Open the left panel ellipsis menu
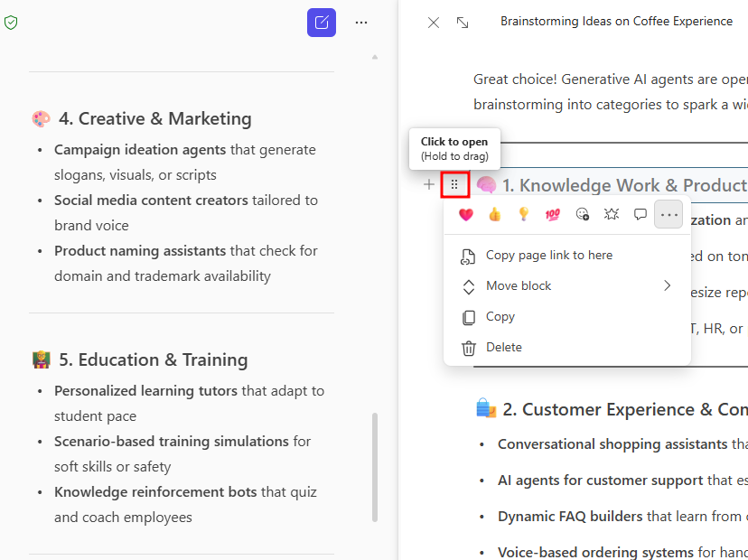This screenshot has height=560, width=748. [x=361, y=23]
